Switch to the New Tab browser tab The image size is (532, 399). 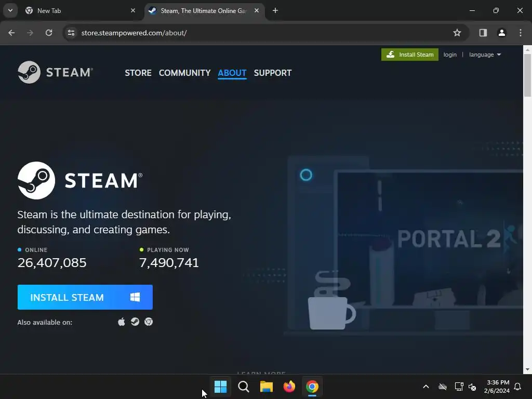(80, 11)
